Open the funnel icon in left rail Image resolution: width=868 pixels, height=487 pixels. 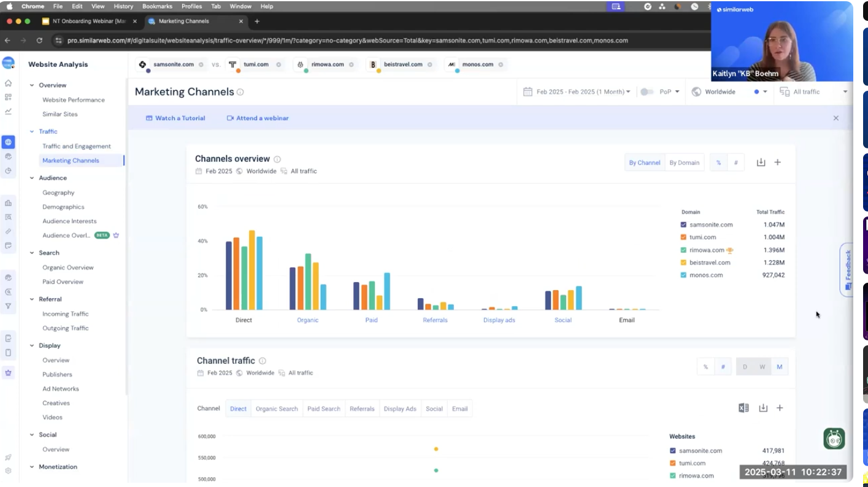click(8, 306)
